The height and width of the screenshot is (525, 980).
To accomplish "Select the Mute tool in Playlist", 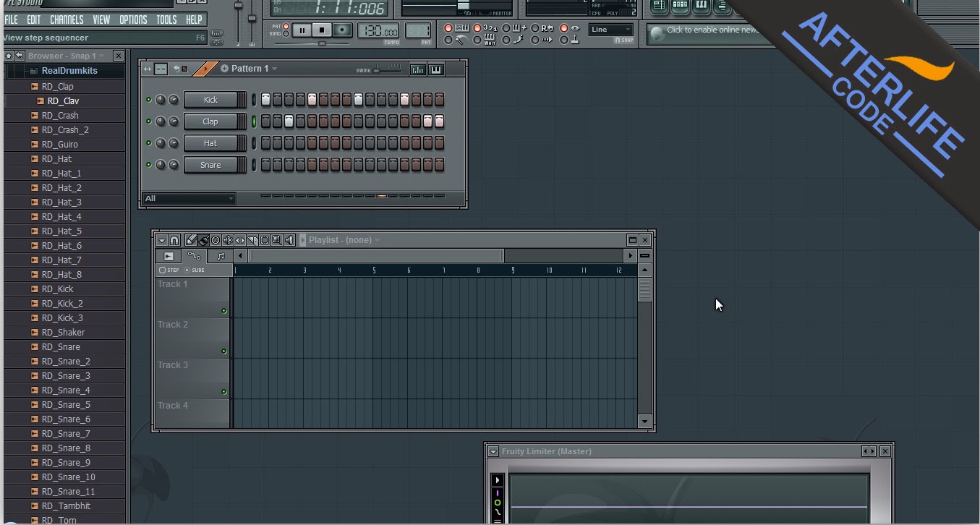I will point(228,240).
